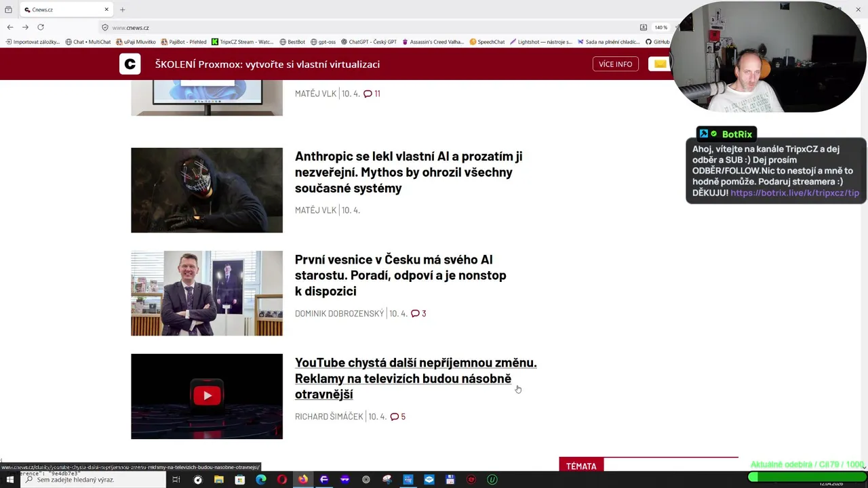Screen dimensions: 868x488
Task: Go forward with the browser forward arrow
Action: [25, 27]
